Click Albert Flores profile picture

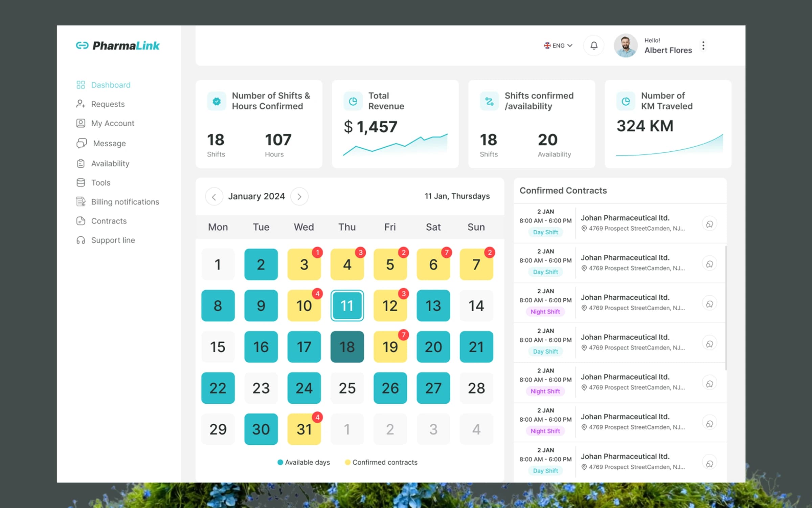626,45
